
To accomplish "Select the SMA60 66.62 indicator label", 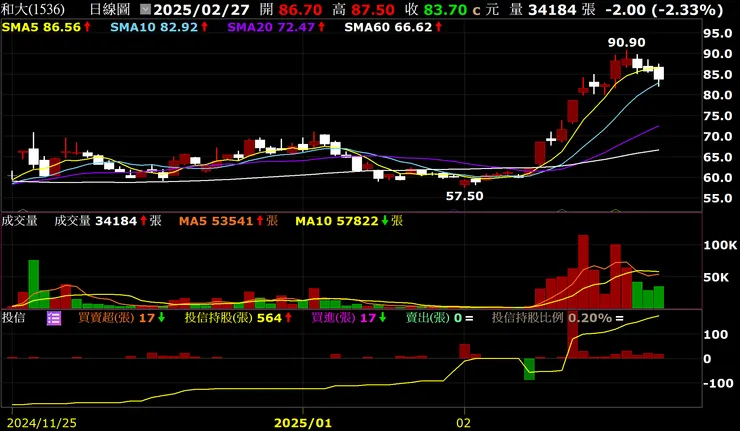I will [x=388, y=27].
